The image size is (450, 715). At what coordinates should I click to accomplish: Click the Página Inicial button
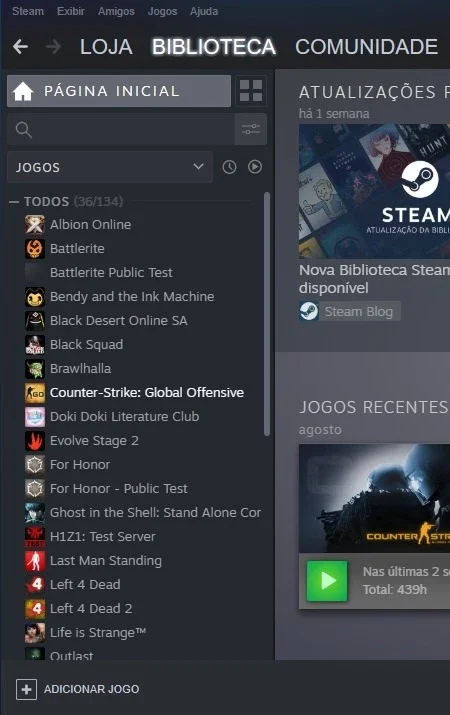[x=119, y=91]
